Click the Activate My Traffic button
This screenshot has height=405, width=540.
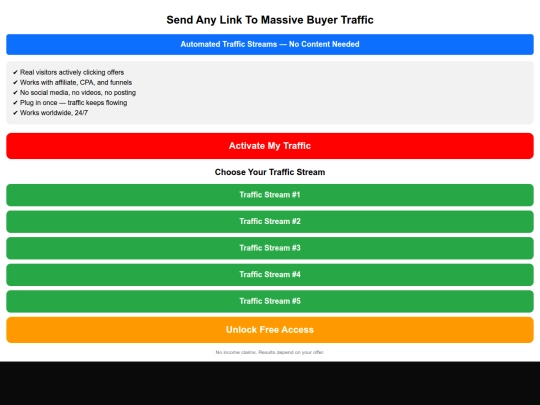pos(270,146)
